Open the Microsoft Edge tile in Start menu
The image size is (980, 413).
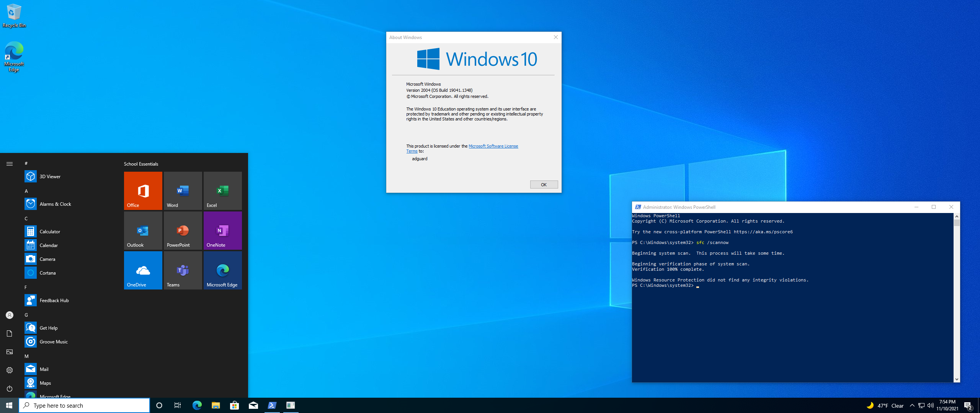pyautogui.click(x=223, y=270)
